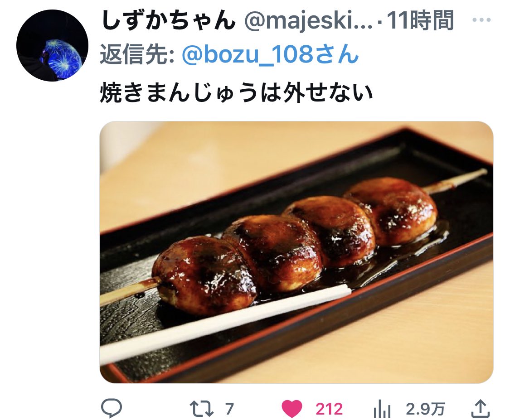Open the view analytics bar chart icon
510x420 pixels.
pos(382,409)
